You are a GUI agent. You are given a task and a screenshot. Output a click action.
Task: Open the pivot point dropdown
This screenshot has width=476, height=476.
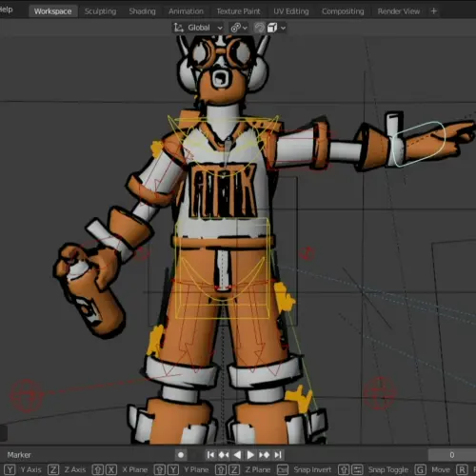[x=239, y=28]
